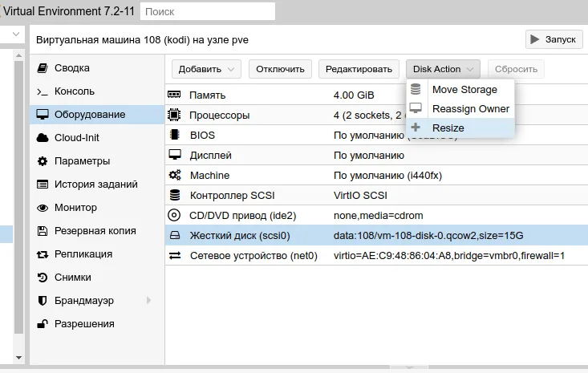This screenshot has height=373, width=588.
Task: Click the monitor icon next to Reassign Owner
Action: tap(416, 108)
